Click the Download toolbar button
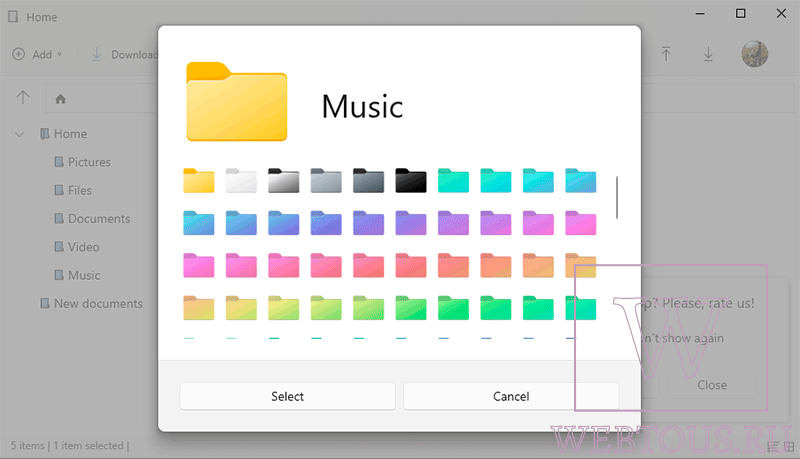The image size is (800, 459). click(x=125, y=54)
